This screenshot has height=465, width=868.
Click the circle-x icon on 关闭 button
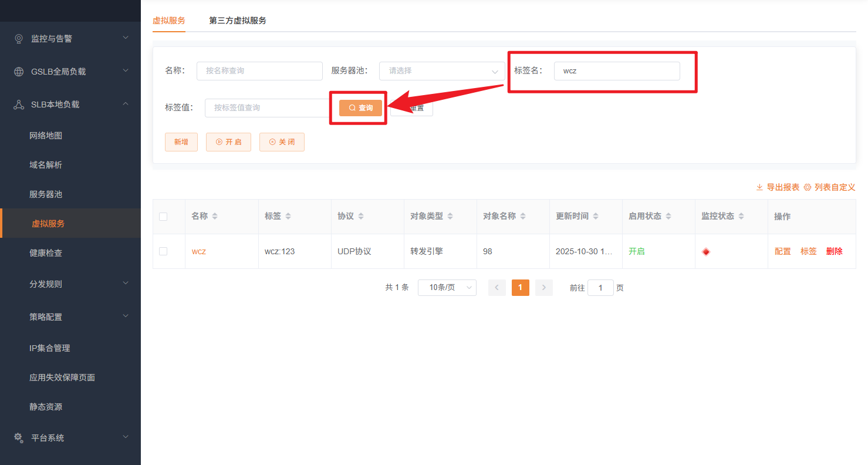[x=273, y=141]
